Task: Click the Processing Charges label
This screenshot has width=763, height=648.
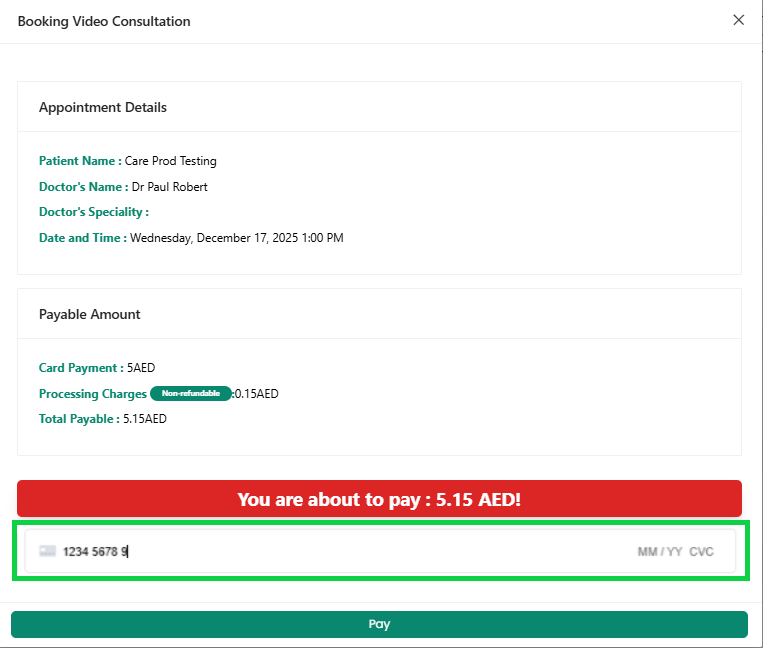Action: (92, 394)
